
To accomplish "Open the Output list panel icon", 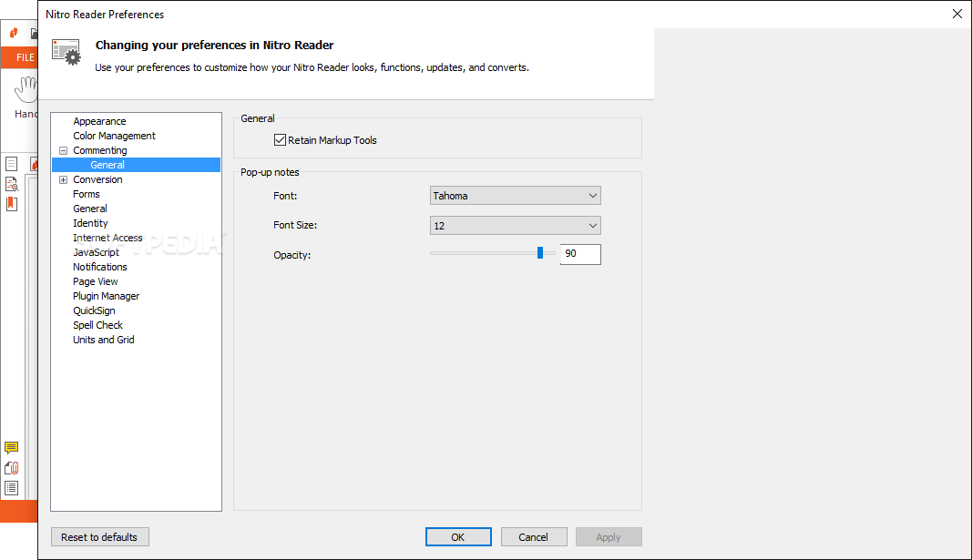I will (x=11, y=488).
